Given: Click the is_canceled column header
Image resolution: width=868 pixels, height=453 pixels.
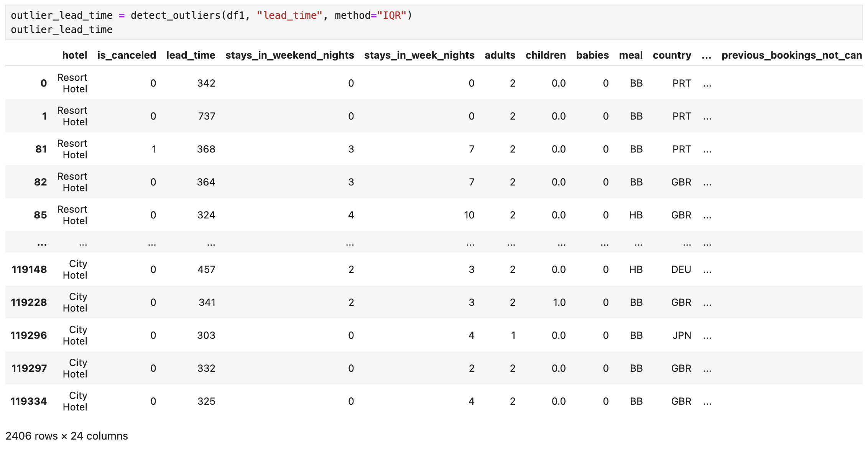Looking at the screenshot, I should [127, 55].
